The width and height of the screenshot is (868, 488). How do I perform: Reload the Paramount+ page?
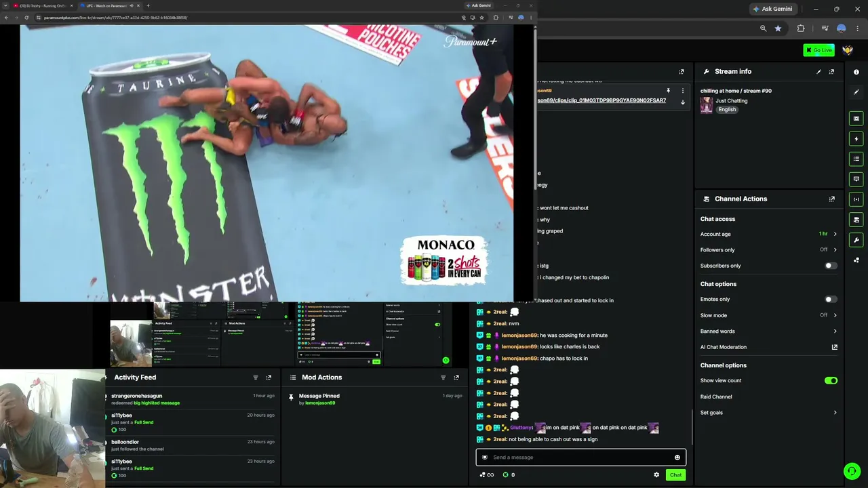pyautogui.click(x=26, y=18)
